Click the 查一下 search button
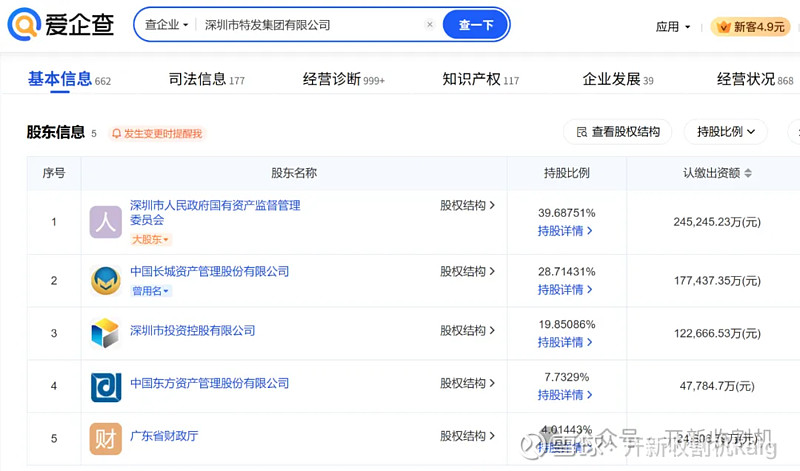The image size is (800, 471). [476, 24]
